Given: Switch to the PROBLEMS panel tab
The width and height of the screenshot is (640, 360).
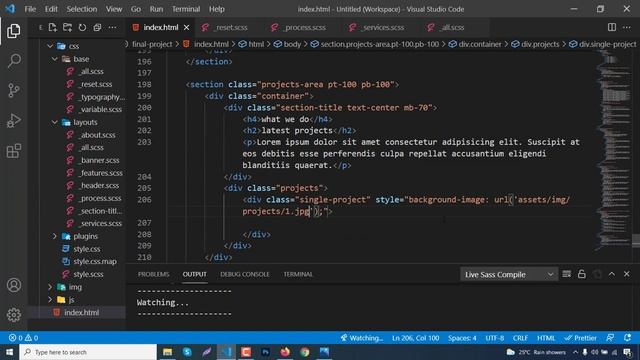Looking at the screenshot, I should pyautogui.click(x=153, y=274).
